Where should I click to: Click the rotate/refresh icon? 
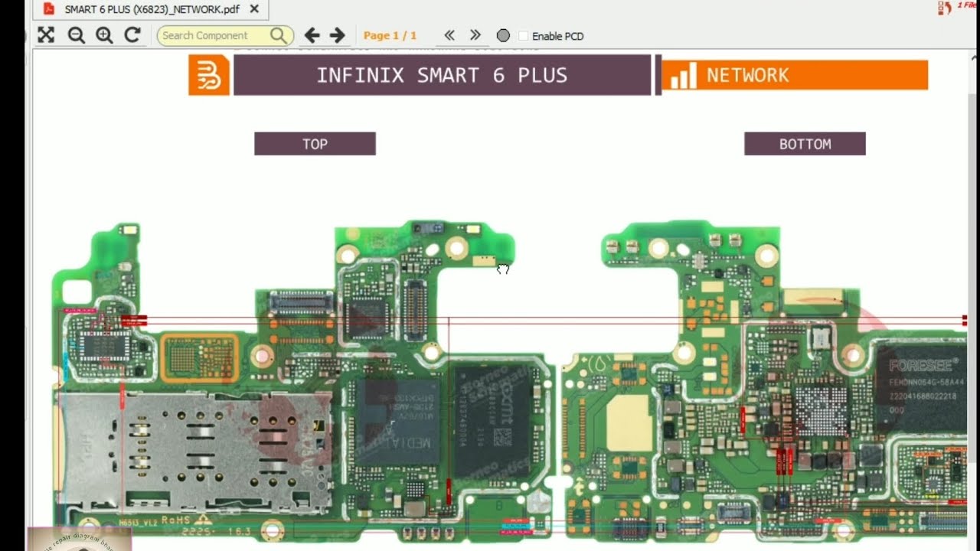(132, 35)
